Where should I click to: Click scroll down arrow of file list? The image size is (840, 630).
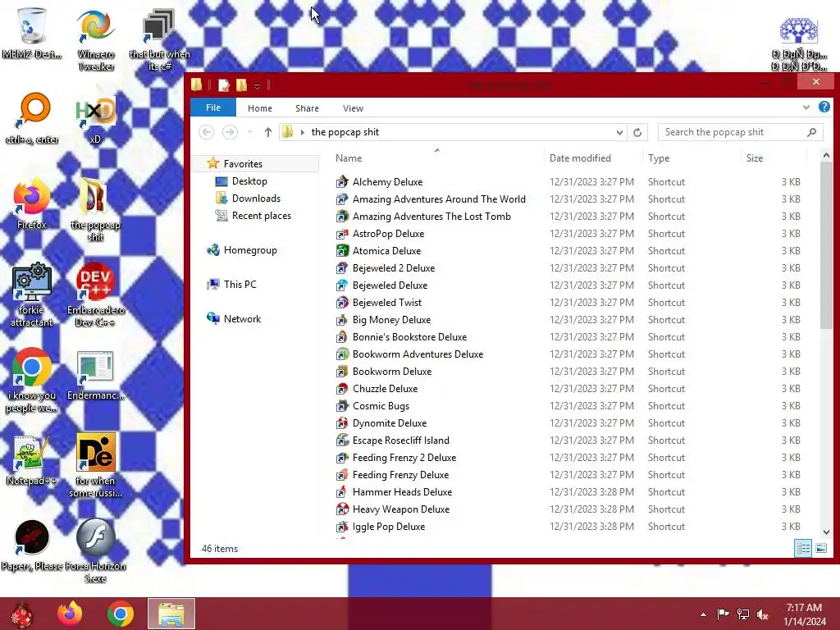point(826,532)
